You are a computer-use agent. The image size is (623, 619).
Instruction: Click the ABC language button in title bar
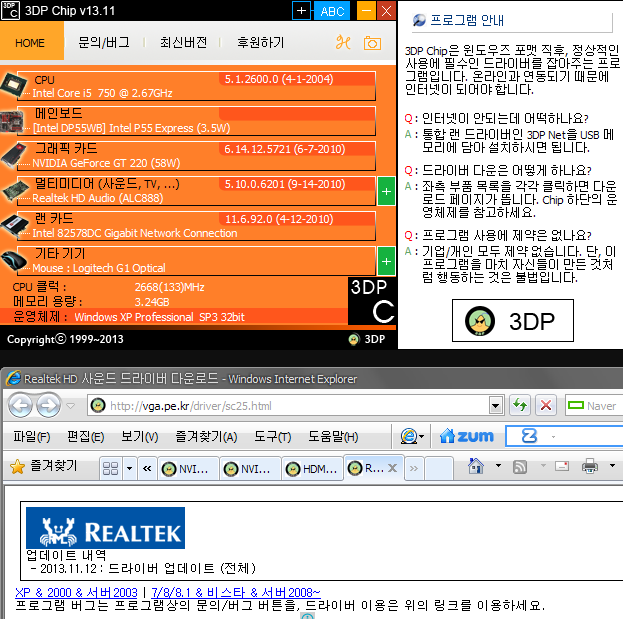[x=332, y=11]
